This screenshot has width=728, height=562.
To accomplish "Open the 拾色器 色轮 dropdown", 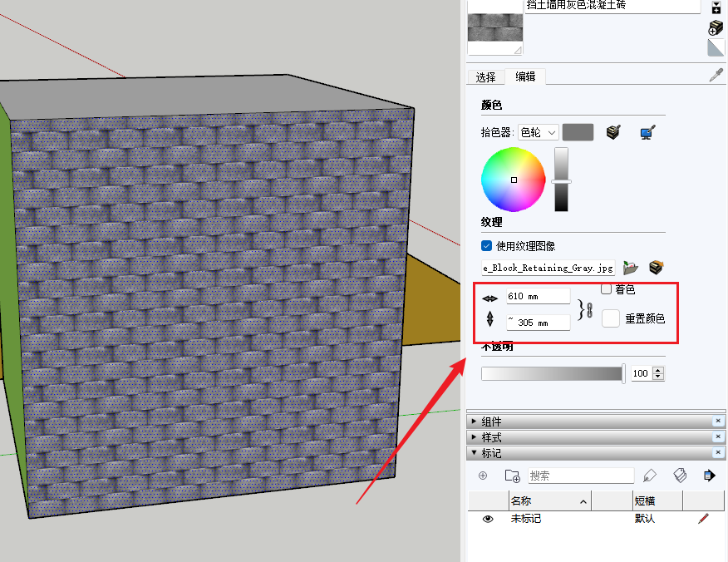I will [539, 132].
